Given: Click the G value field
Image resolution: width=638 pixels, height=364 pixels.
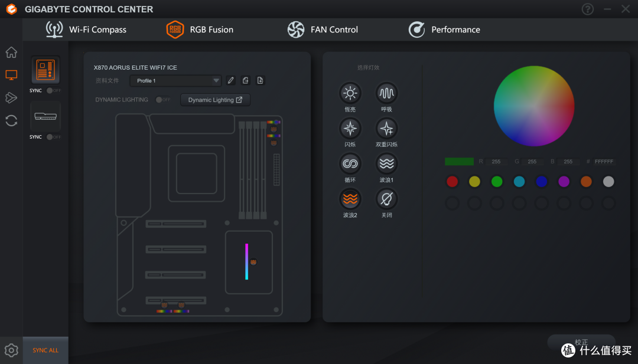Looking at the screenshot, I should 532,162.
